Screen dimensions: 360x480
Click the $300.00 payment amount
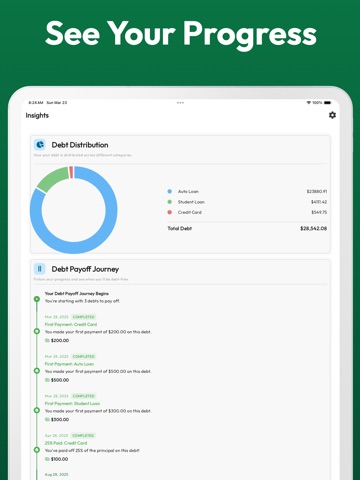pyautogui.click(x=60, y=419)
